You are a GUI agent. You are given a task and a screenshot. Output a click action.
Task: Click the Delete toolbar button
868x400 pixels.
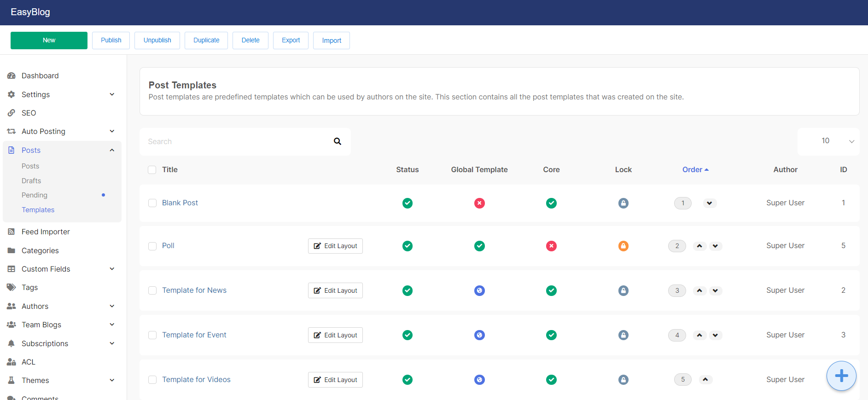[x=250, y=41]
